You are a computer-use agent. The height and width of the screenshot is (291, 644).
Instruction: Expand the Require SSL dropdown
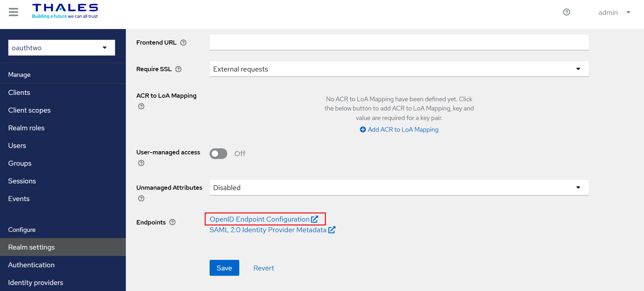[399, 69]
